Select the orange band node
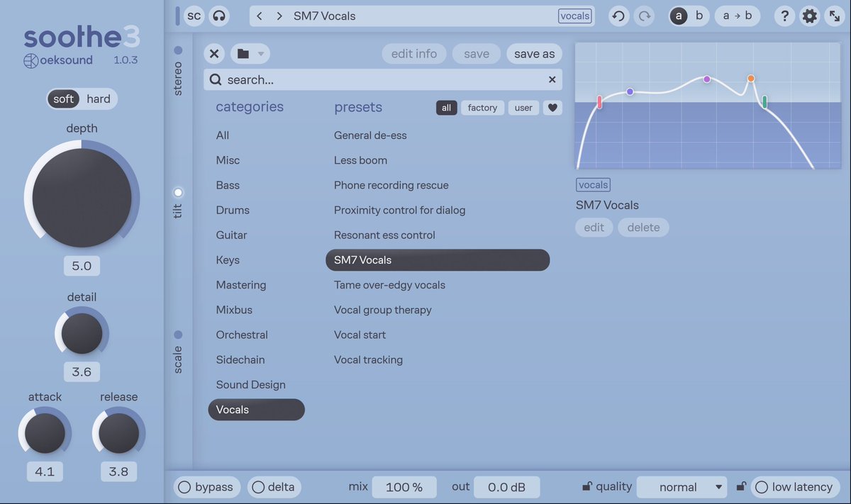851x504 pixels. click(750, 79)
